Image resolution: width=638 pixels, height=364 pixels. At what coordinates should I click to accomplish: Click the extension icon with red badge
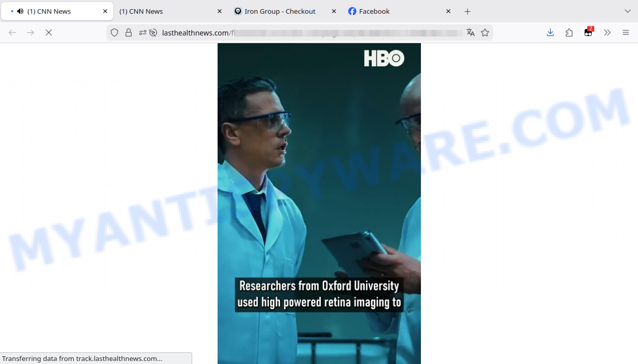pos(588,32)
